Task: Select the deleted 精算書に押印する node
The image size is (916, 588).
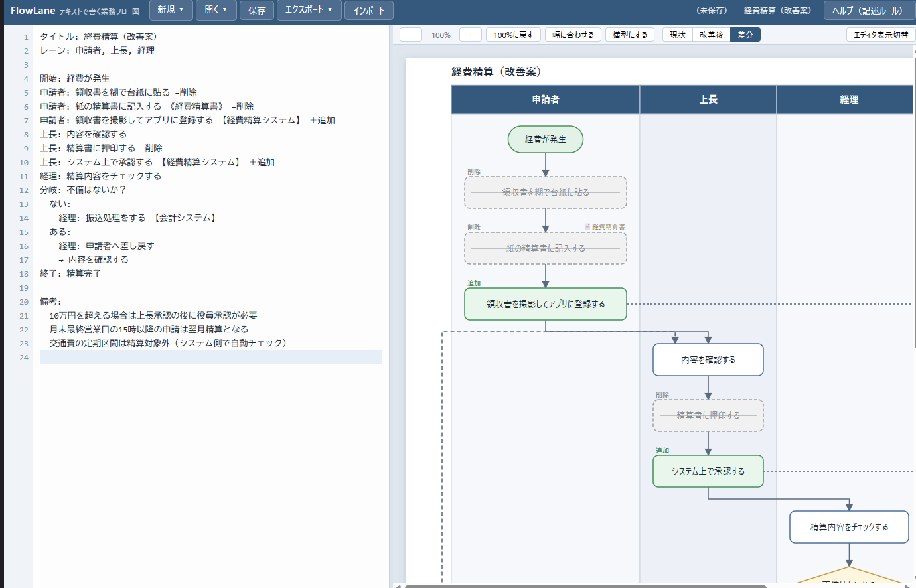Action: [x=708, y=415]
